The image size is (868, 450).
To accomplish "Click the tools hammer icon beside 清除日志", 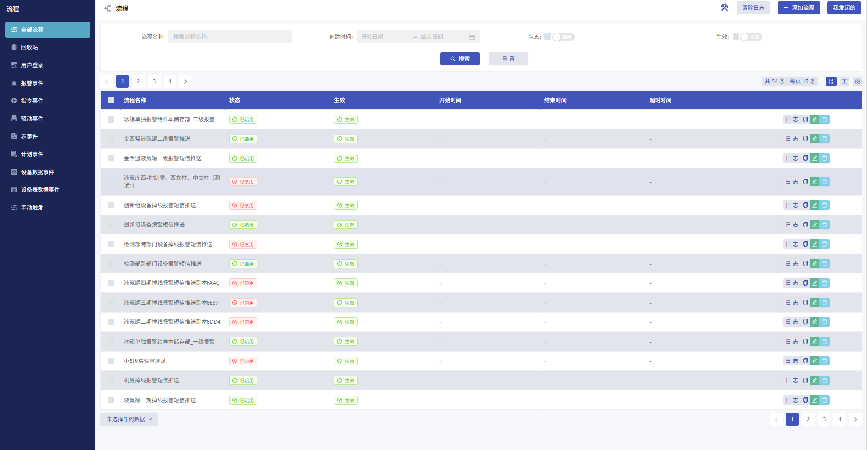I will (724, 7).
